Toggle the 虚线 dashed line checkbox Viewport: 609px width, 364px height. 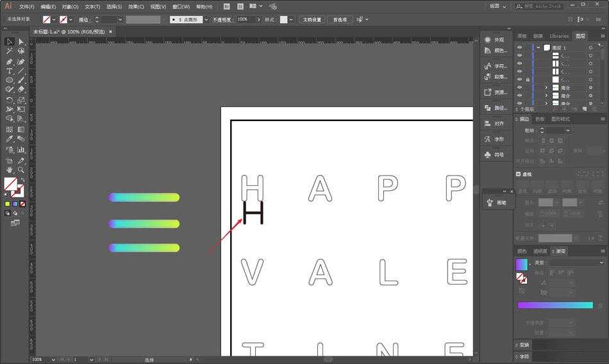tap(519, 174)
